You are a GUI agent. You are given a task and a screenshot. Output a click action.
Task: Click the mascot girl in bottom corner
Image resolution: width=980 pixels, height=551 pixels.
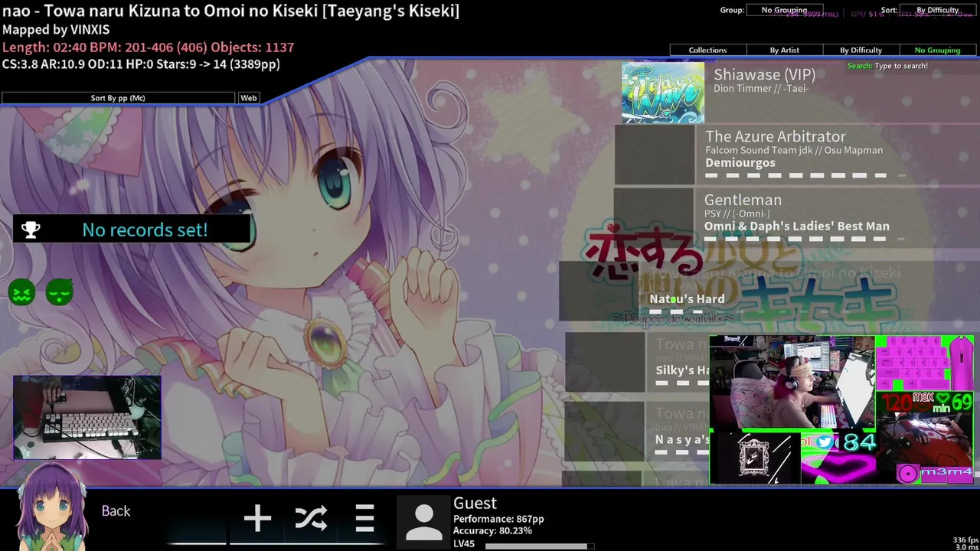[x=52, y=507]
